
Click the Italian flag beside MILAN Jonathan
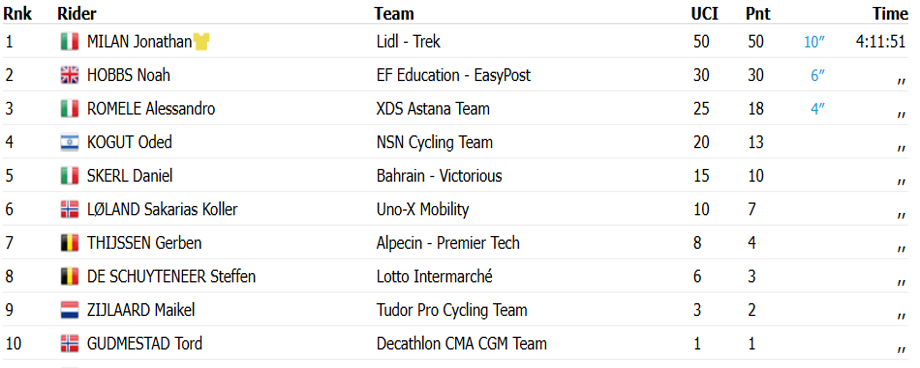point(69,42)
